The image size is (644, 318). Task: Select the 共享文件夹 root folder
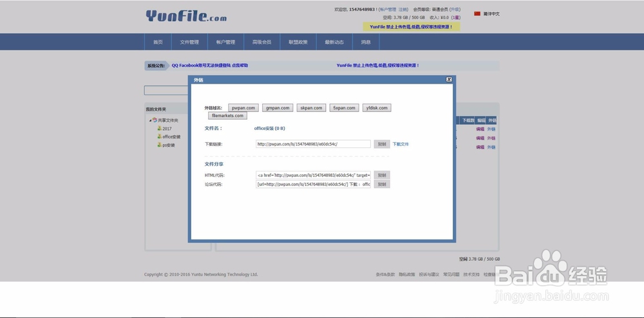pos(168,120)
